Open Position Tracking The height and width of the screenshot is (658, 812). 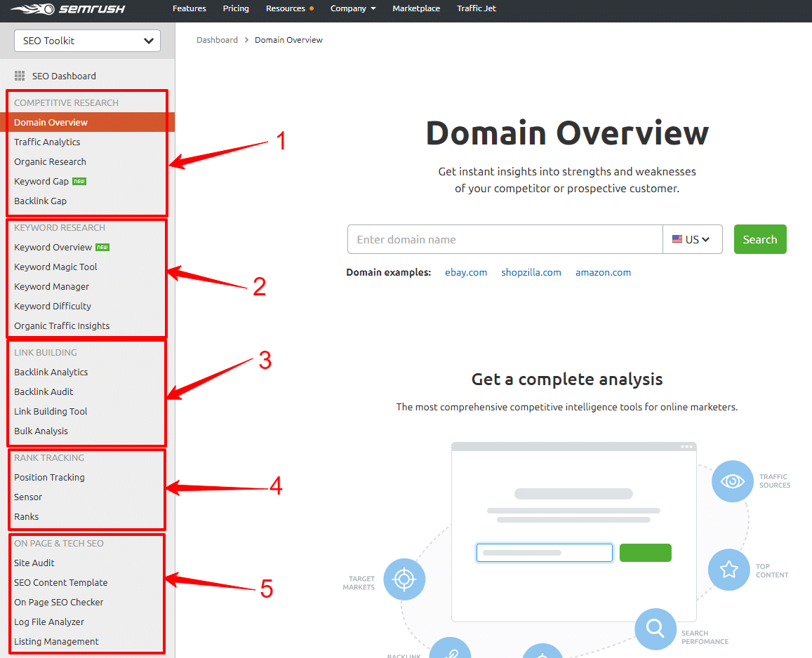pyautogui.click(x=49, y=477)
